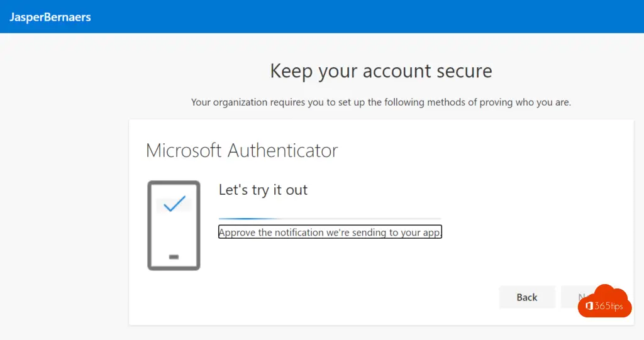
Task: Click the Back button
Action: click(x=527, y=297)
